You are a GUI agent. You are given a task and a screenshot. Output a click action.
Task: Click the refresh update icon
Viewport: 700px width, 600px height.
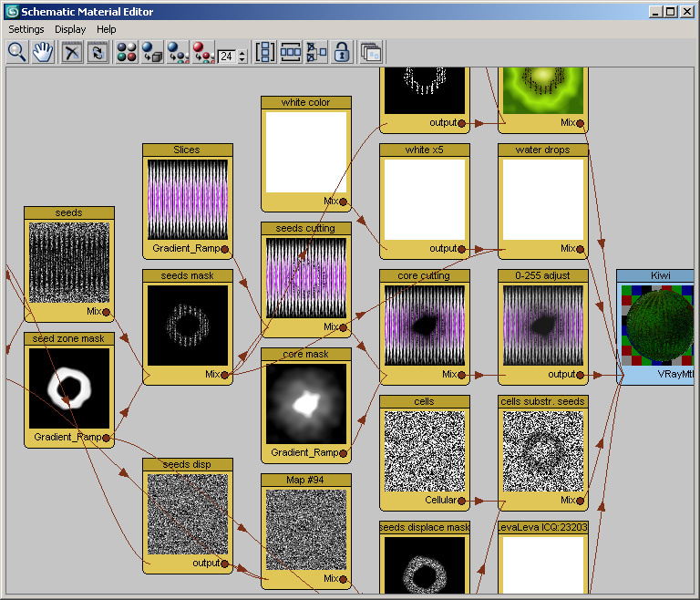coord(97,52)
